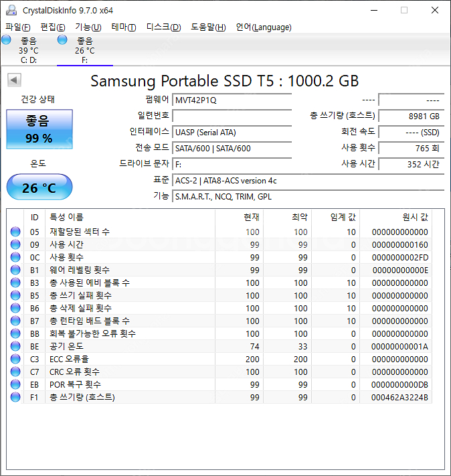451x476 pixels.
Task: Open the 편집(E) menu
Action: tap(53, 27)
